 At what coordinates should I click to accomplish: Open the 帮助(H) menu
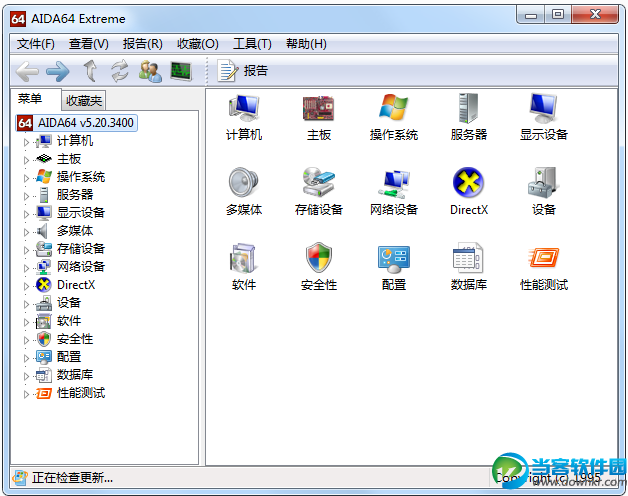pos(306,44)
